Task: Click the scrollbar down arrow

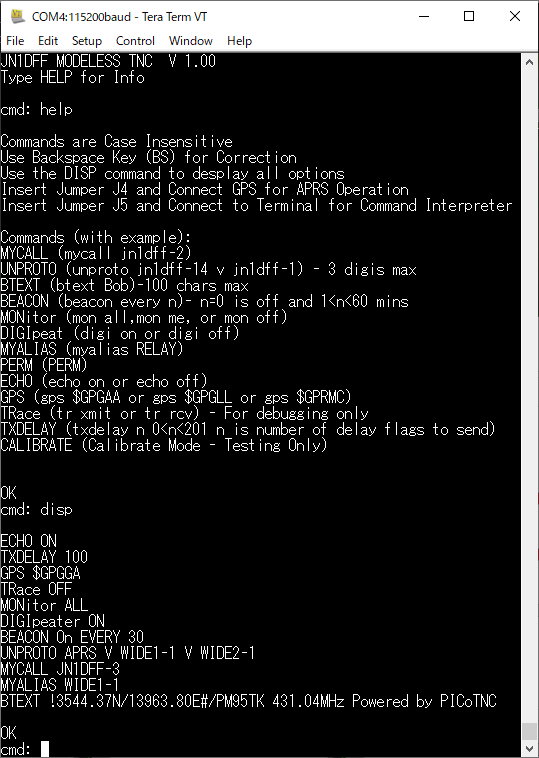Action: click(x=529, y=749)
